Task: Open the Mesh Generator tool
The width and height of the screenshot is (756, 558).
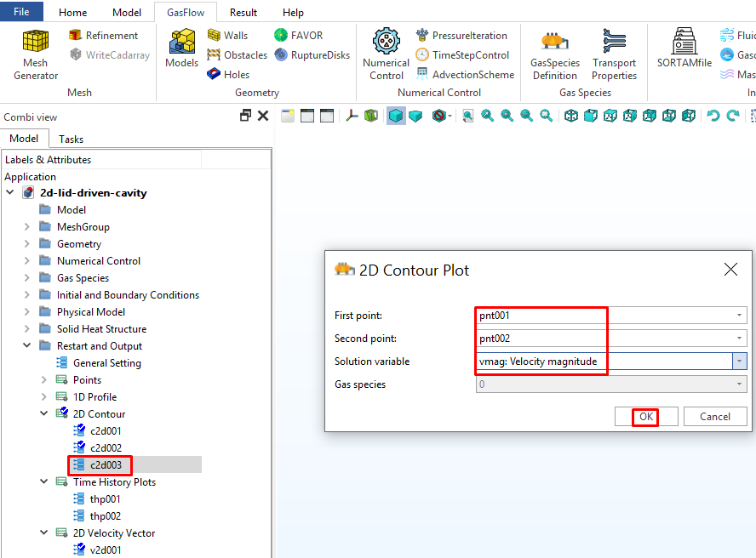Action: coord(35,54)
